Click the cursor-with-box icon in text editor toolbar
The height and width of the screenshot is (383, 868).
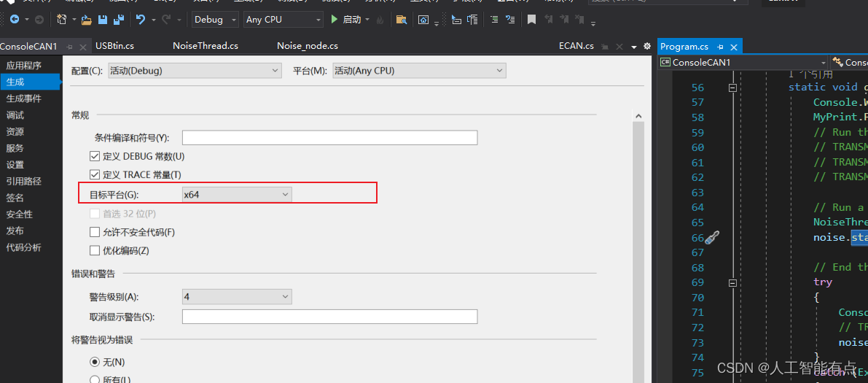coord(456,20)
